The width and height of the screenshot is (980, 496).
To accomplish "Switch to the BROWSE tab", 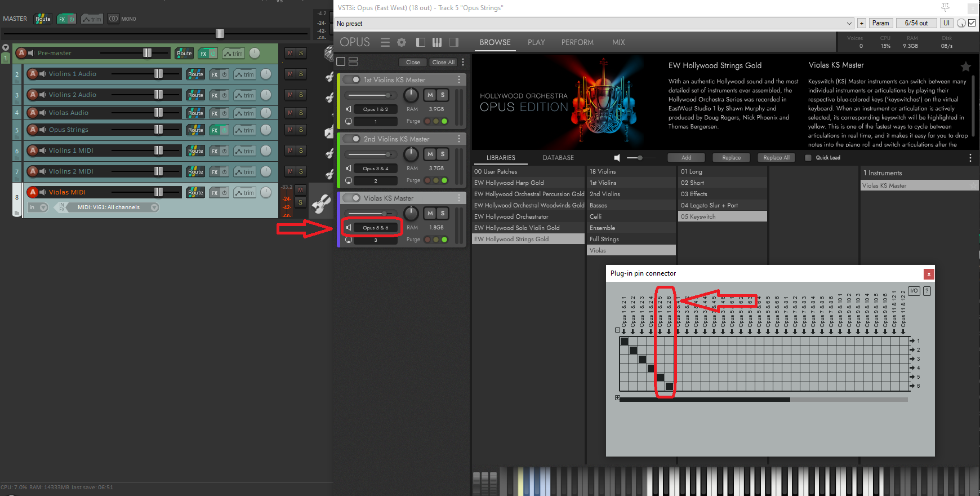I will click(495, 42).
